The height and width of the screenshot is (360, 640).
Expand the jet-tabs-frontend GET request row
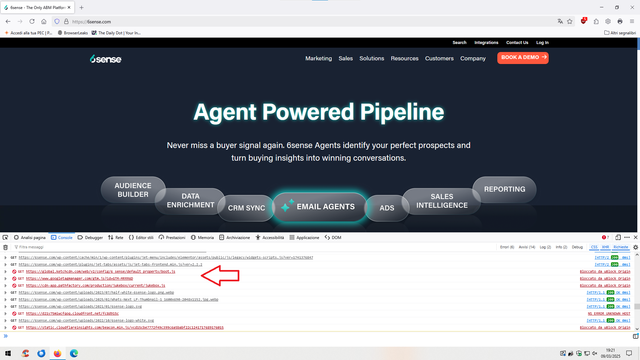5,264
